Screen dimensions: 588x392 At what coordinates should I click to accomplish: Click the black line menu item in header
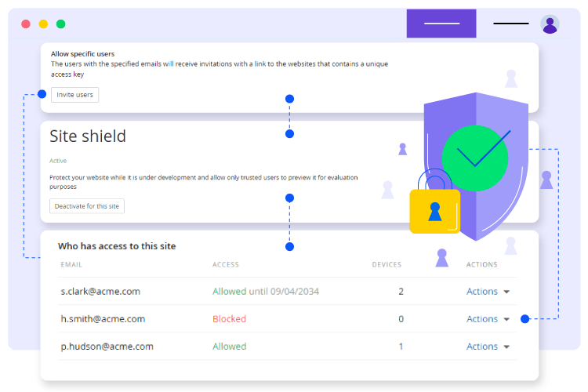click(x=511, y=24)
